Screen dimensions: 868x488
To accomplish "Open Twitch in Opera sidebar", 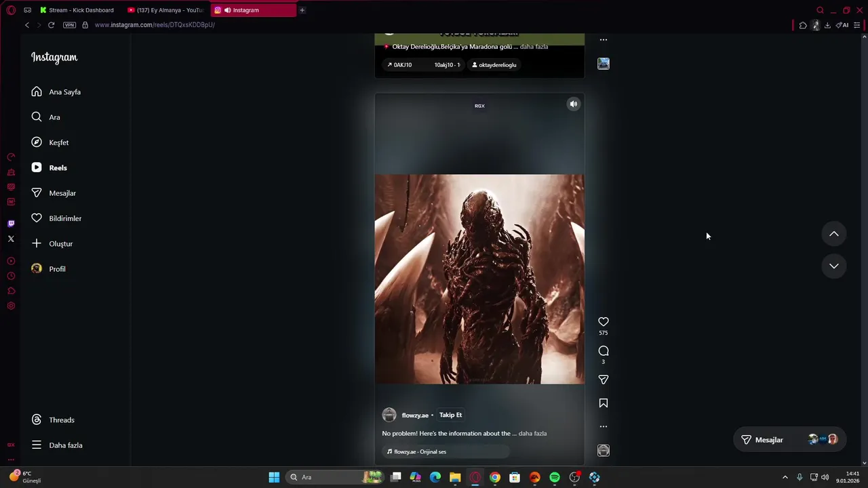I will coord(11,224).
